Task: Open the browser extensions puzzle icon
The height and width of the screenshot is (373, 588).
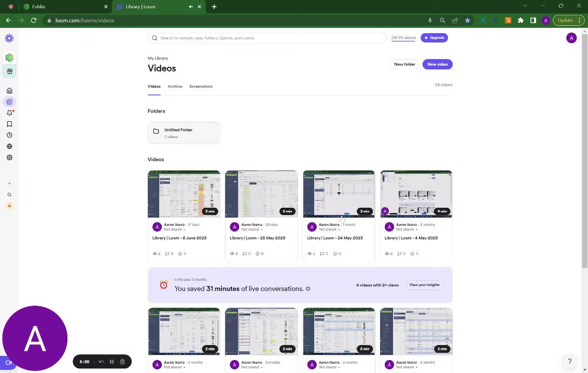Action: click(x=521, y=21)
